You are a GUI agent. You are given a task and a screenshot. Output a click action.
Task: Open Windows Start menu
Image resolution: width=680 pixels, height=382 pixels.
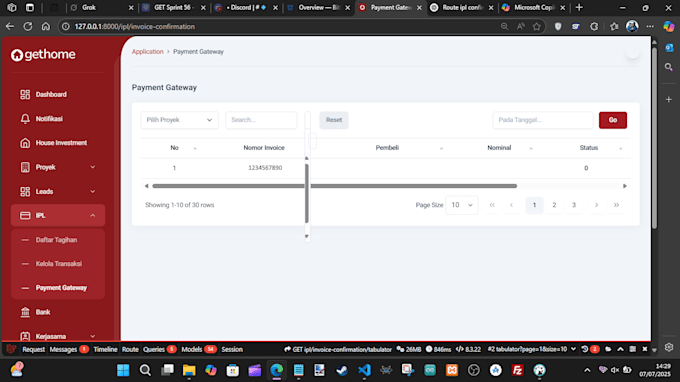[123, 370]
